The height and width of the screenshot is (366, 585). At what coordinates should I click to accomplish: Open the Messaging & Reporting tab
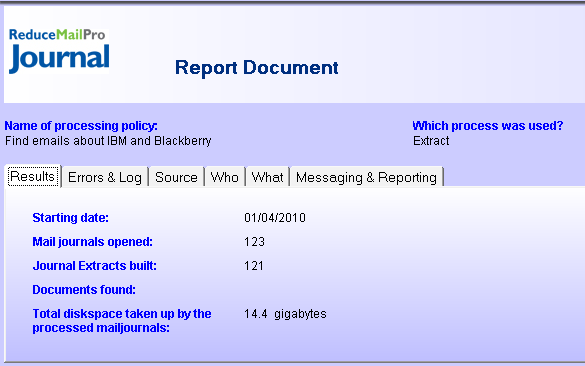(366, 177)
